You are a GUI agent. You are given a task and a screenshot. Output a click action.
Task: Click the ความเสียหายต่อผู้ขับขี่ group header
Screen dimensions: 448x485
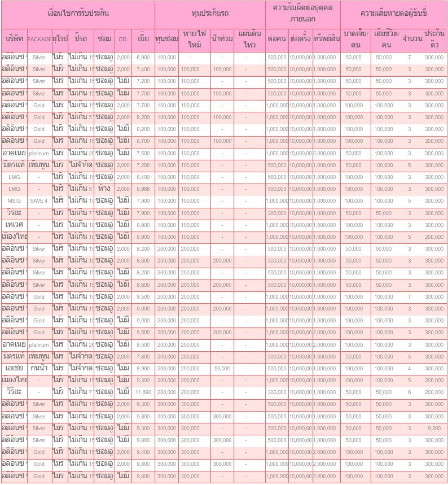394,14
